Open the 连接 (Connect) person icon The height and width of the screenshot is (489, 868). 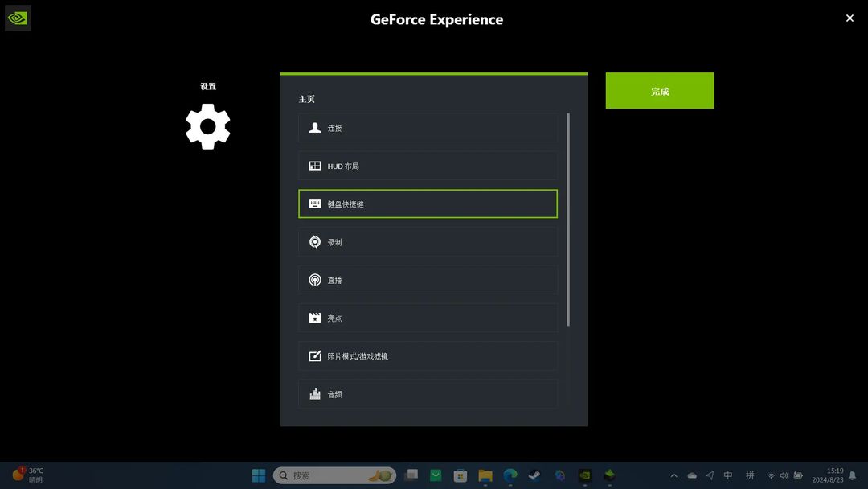pos(314,127)
